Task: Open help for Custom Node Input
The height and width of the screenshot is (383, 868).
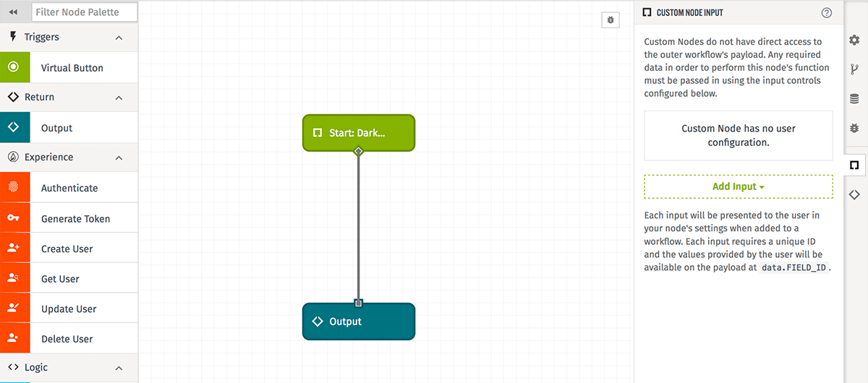Action: (827, 12)
